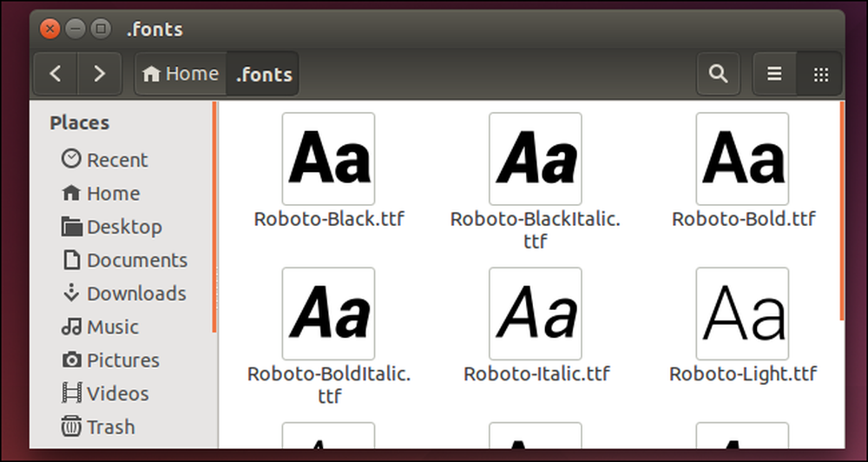Maximize the .fonts window

tap(100, 29)
